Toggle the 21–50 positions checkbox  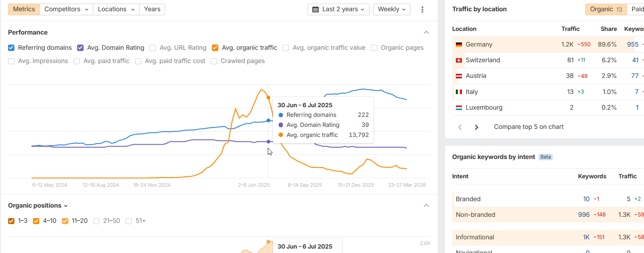pyautogui.click(x=96, y=221)
